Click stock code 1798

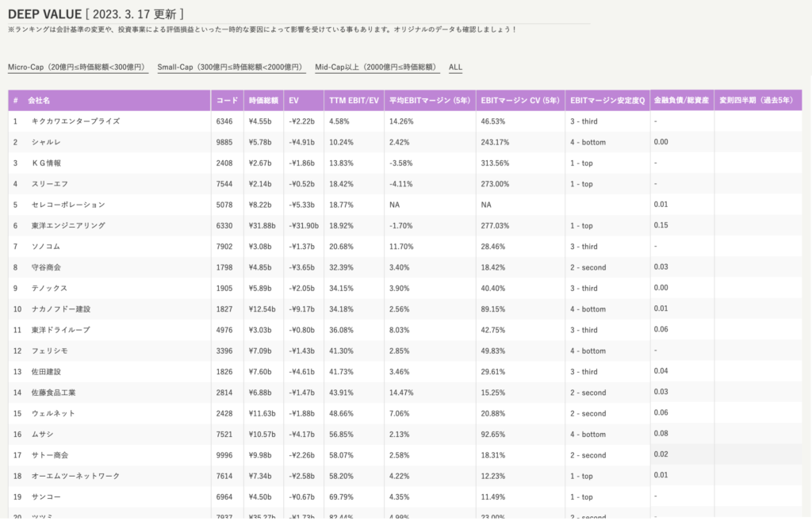224,267
